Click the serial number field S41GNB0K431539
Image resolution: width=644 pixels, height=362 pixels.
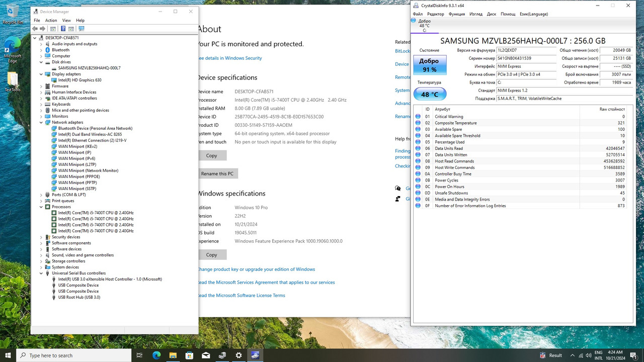coord(526,58)
